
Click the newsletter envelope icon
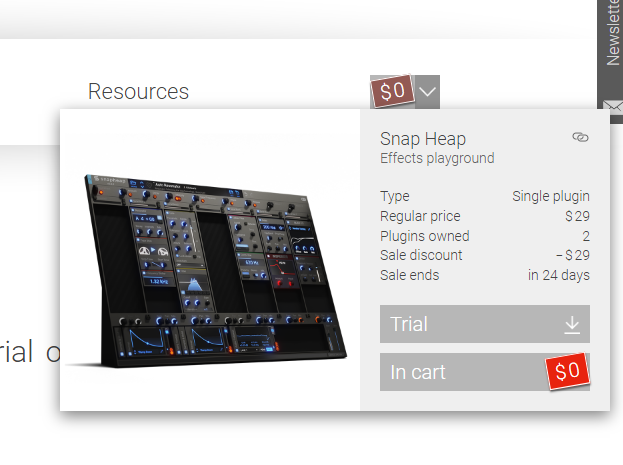[613, 107]
